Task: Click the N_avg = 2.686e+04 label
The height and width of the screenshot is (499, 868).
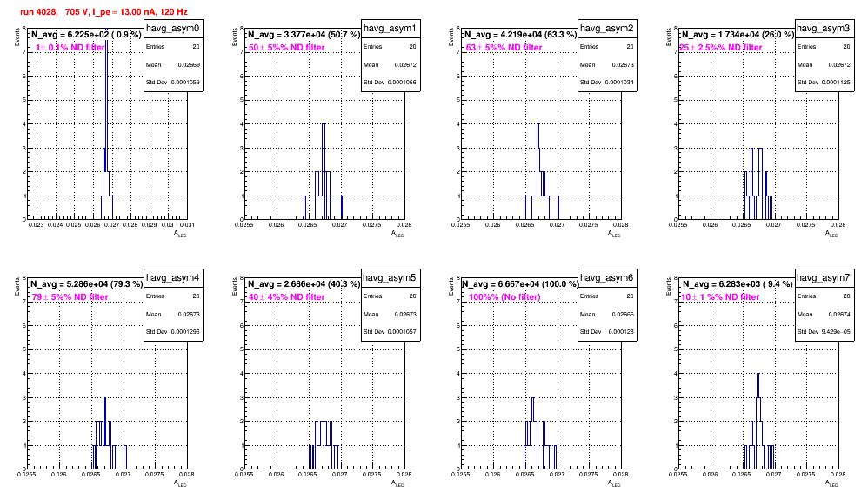Action: (304, 284)
